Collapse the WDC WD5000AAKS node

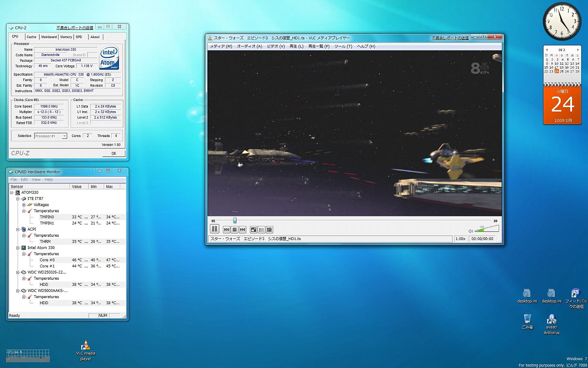pyautogui.click(x=18, y=291)
